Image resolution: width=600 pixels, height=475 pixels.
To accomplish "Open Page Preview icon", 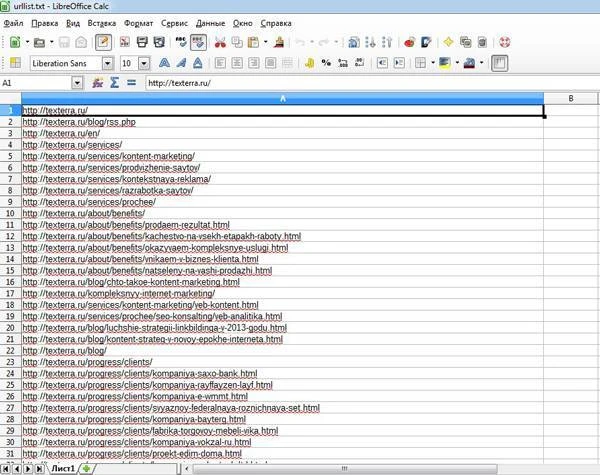I will (159, 42).
